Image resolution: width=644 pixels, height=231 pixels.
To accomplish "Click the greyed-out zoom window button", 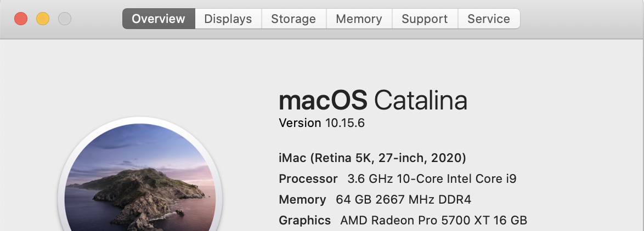I will [x=65, y=19].
